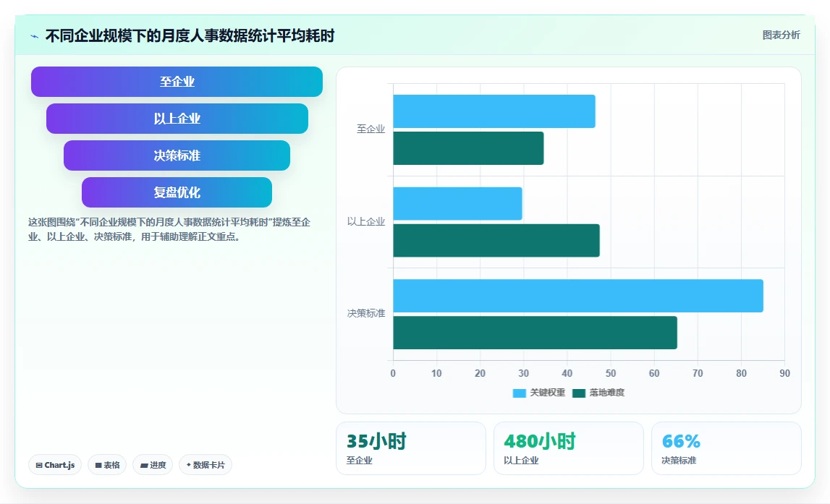Click the x-axis tick value 0
830x504 pixels.
pyautogui.click(x=393, y=373)
